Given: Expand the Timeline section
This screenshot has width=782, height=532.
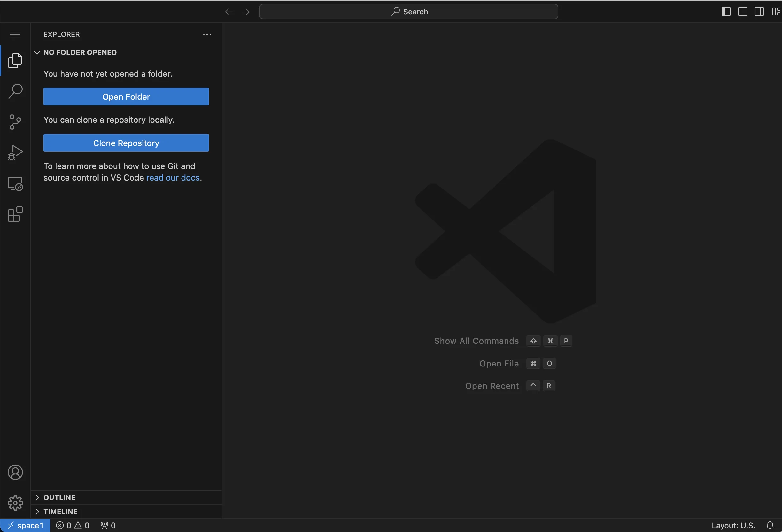Looking at the screenshot, I should pos(126,512).
